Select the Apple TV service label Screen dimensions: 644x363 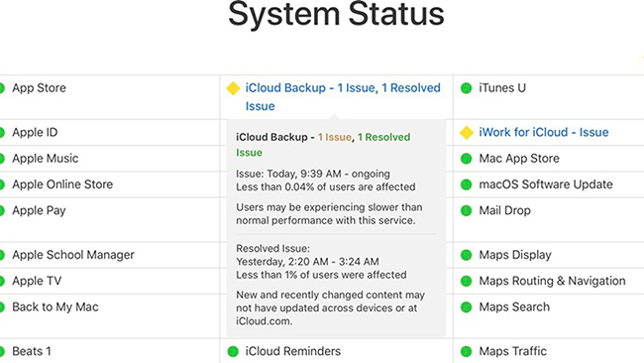(x=37, y=281)
